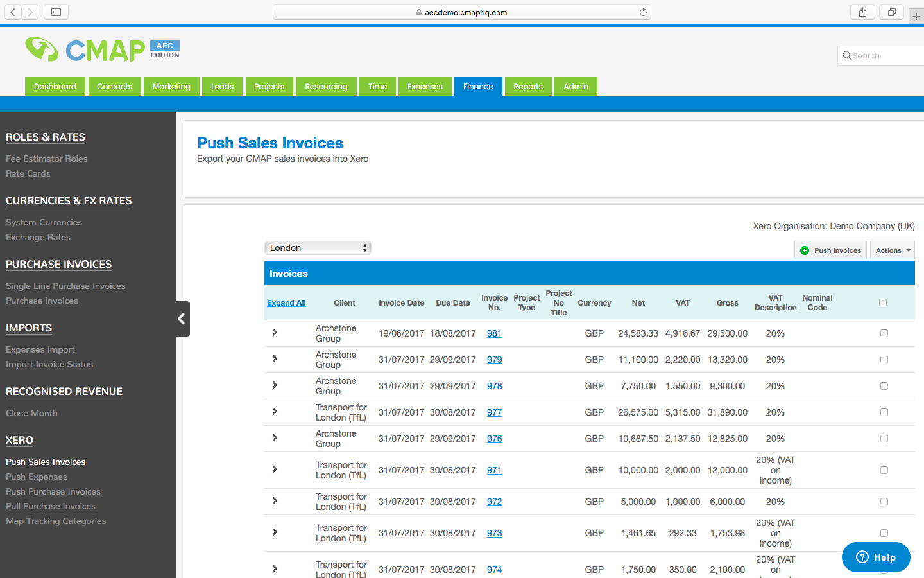Open the London office dropdown
924x578 pixels.
pos(318,248)
